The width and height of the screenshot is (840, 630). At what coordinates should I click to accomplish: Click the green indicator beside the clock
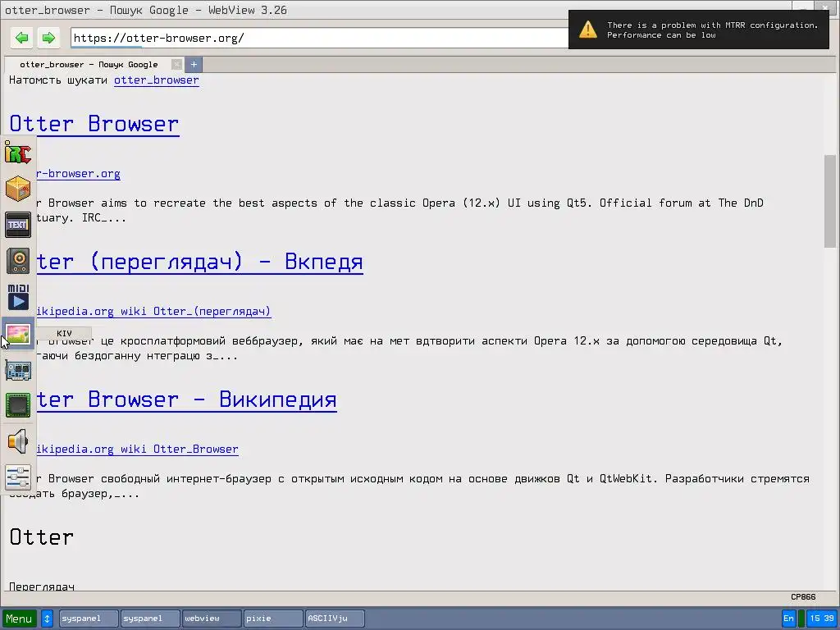801,619
